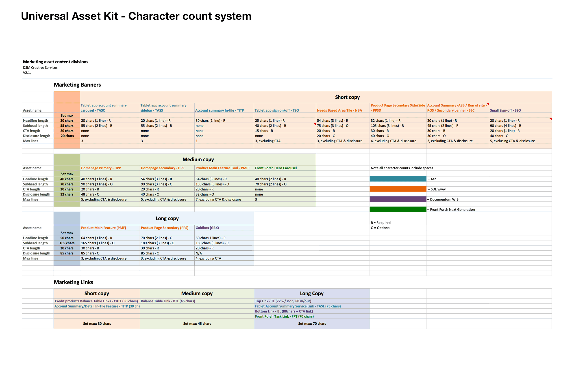Click Needs Based Area Tile - NBA header

[x=339, y=110]
